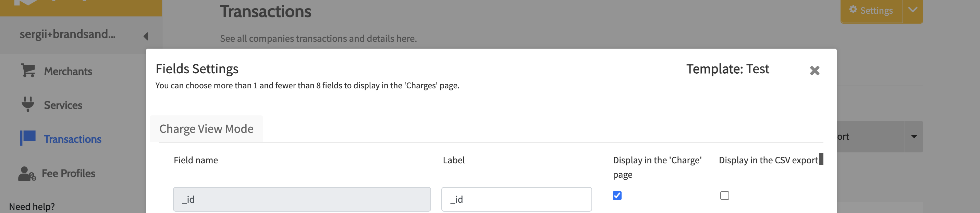The height and width of the screenshot is (213, 980).
Task: Enable _id display in CSV export
Action: (x=724, y=196)
